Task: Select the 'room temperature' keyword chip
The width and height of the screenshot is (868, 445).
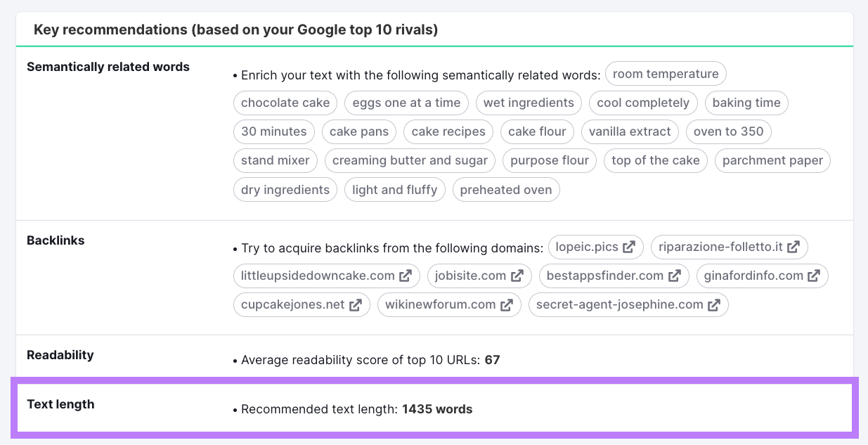Action: coord(665,73)
